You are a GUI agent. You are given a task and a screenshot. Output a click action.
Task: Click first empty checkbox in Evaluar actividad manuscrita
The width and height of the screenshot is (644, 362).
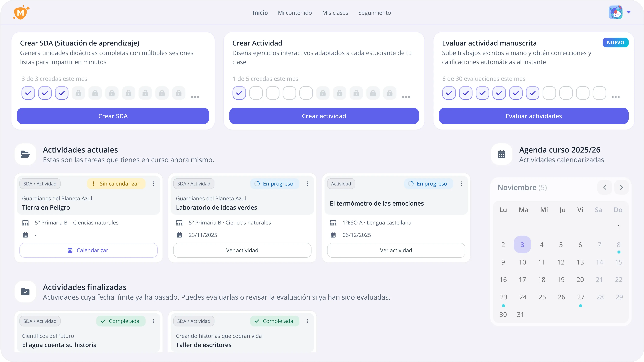(x=549, y=93)
